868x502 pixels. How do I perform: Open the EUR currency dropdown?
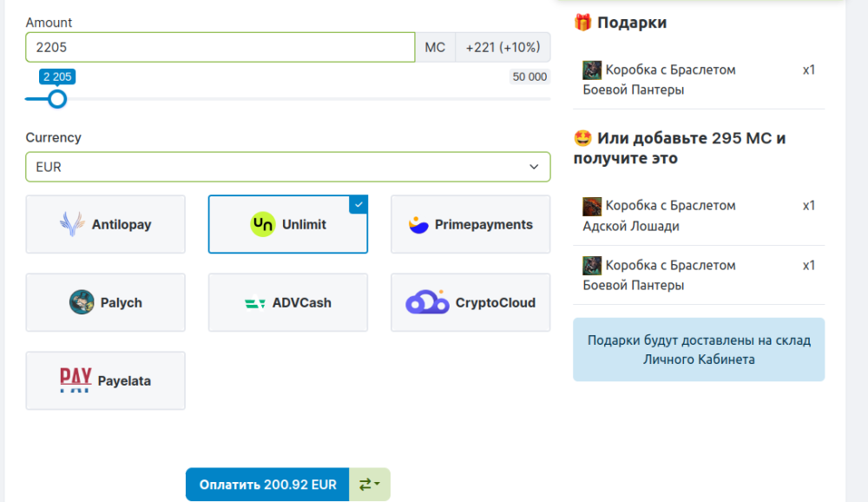[x=287, y=167]
